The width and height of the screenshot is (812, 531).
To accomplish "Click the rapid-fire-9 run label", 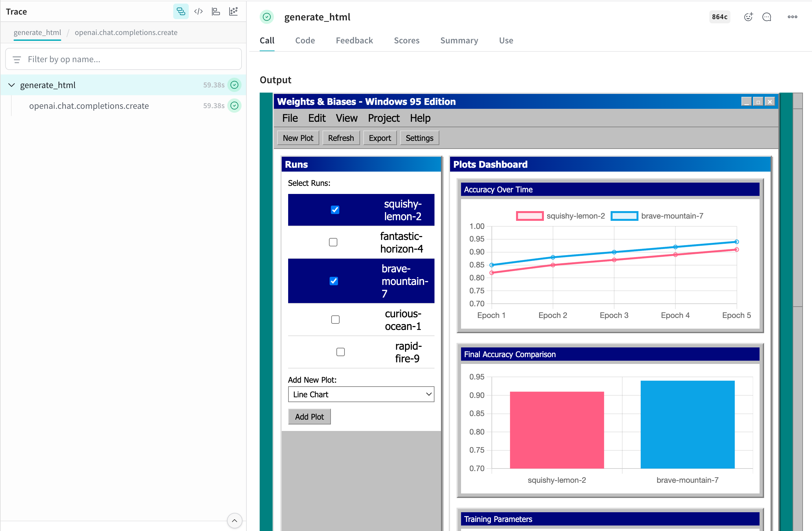I will [408, 352].
